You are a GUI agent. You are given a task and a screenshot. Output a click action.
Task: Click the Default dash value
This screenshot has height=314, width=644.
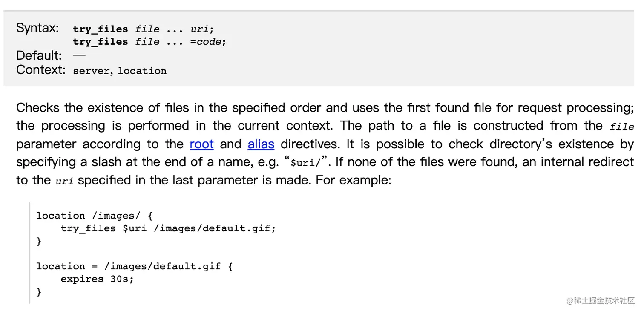point(79,55)
